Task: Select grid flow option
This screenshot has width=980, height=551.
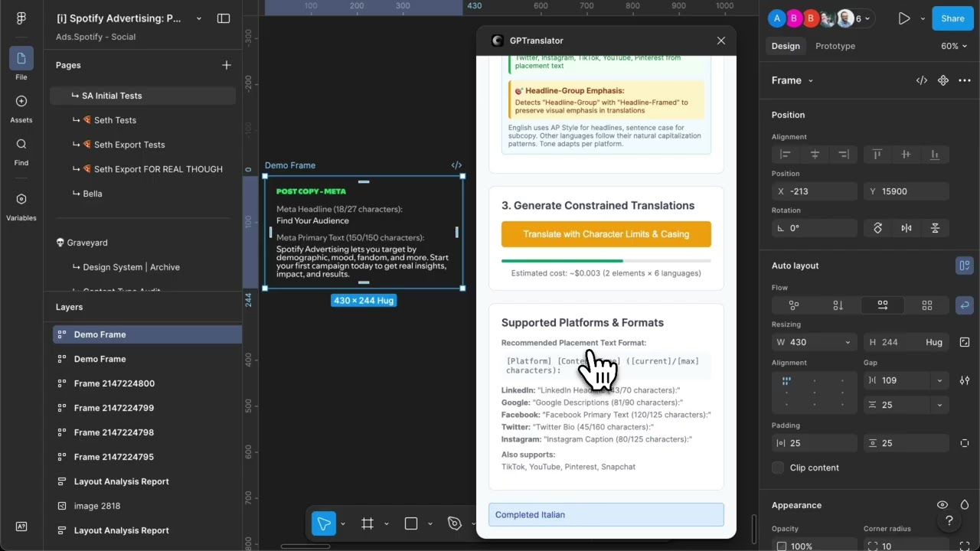Action: [927, 305]
